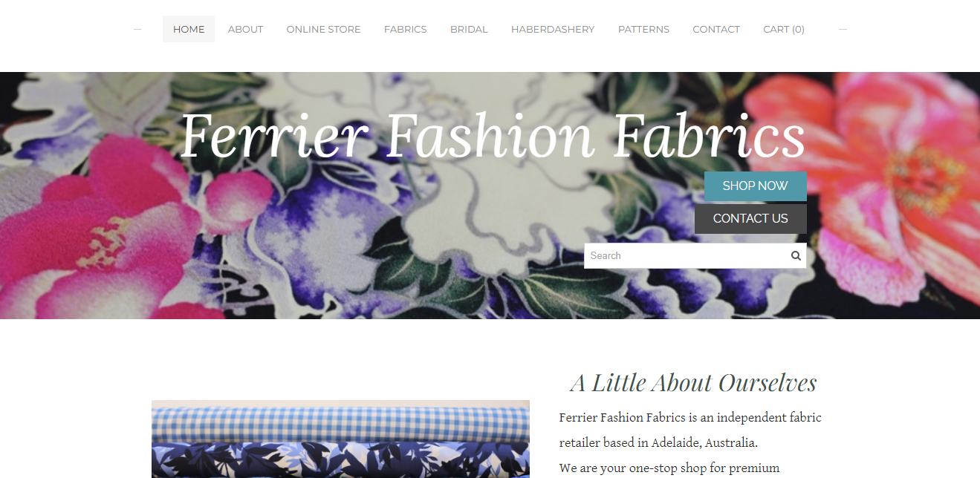Open the Home menu item
Screen dimensions: 980x478
pos(189,29)
